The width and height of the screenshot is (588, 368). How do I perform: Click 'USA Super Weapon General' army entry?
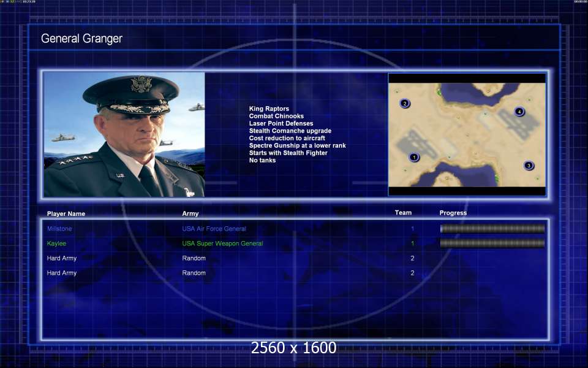pyautogui.click(x=222, y=243)
